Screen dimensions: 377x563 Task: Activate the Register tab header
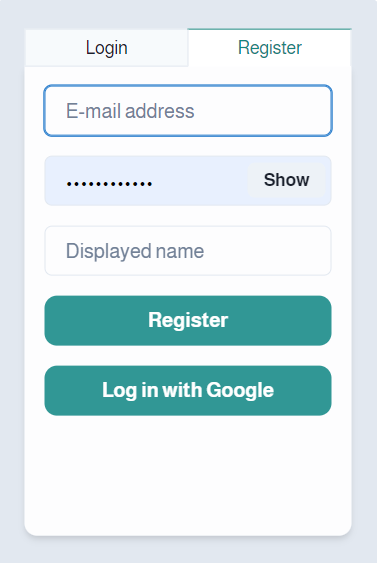point(269,47)
